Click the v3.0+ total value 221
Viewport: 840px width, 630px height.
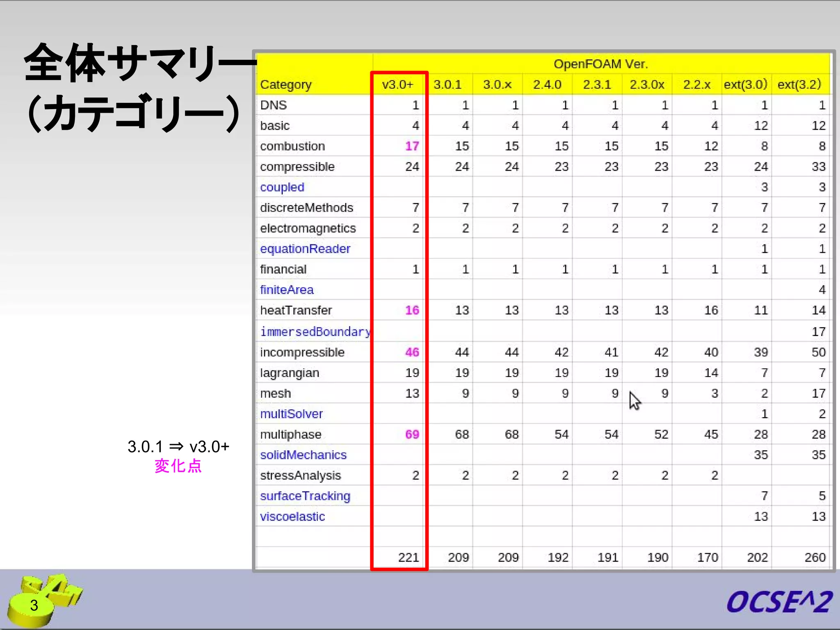(409, 557)
